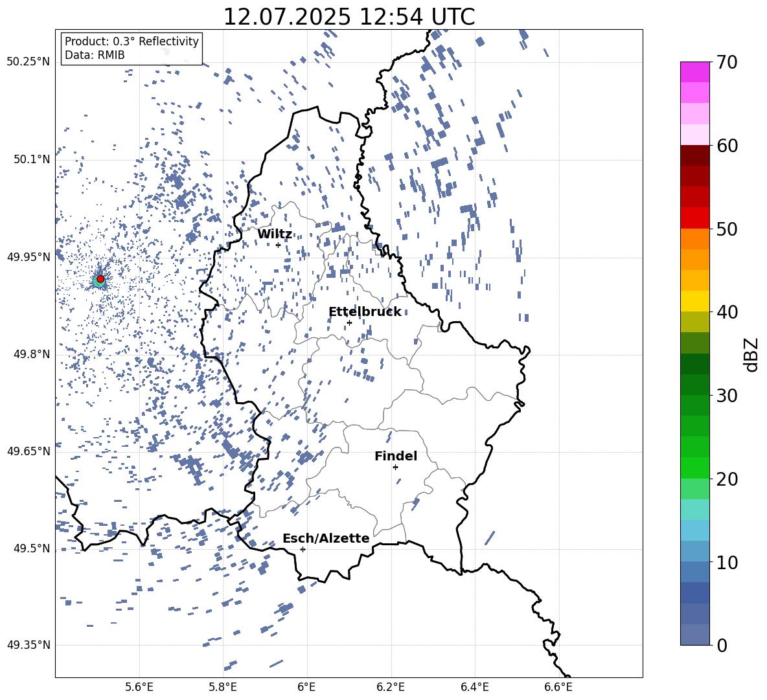The height and width of the screenshot is (700, 767).
Task: Click the colorbar tick value 50
Action: (727, 229)
